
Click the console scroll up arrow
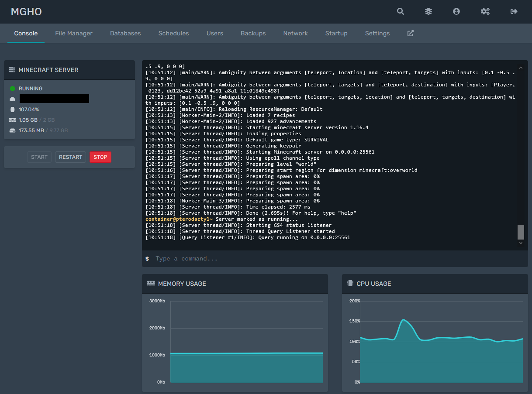[520, 68]
